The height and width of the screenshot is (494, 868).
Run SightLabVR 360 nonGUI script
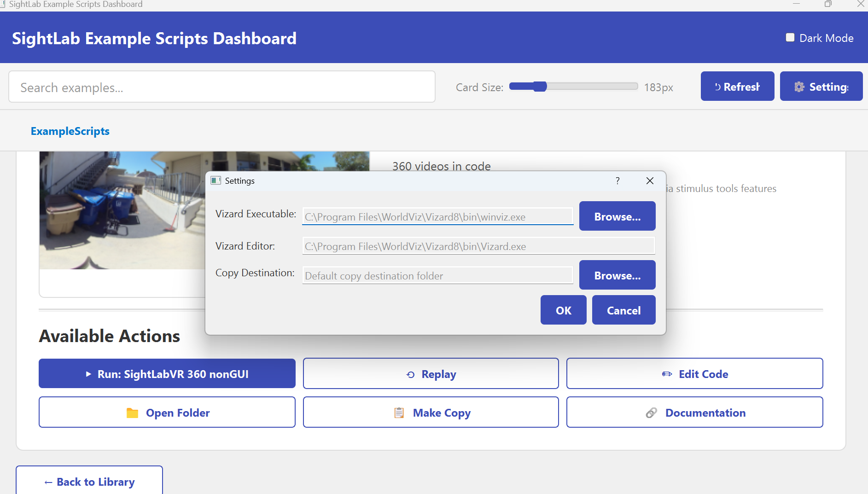(x=167, y=374)
